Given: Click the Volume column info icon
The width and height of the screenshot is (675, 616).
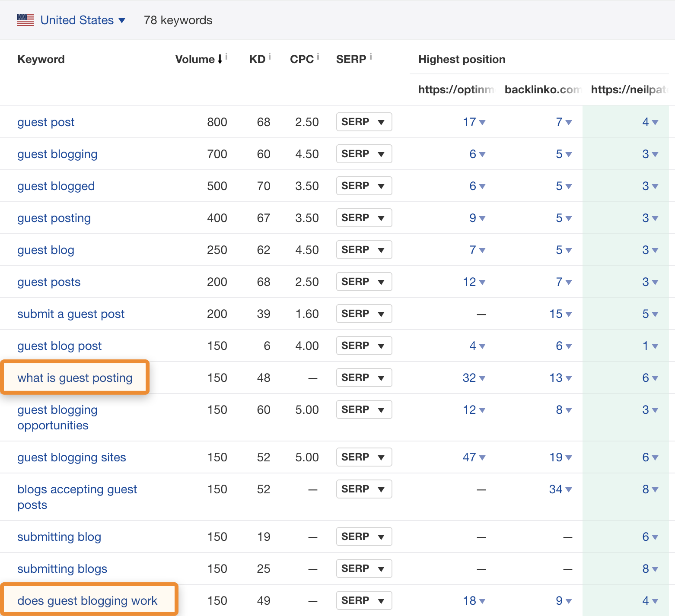Looking at the screenshot, I should [x=227, y=55].
